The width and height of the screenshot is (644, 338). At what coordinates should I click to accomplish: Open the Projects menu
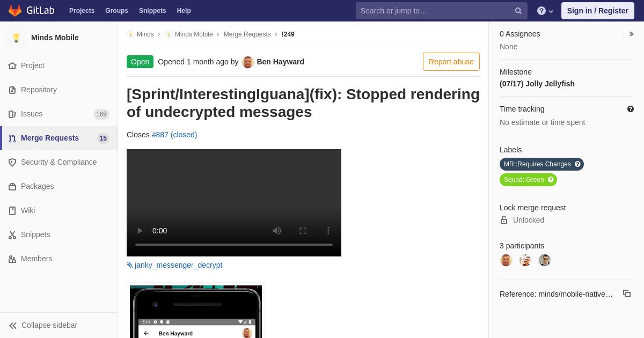(x=82, y=11)
